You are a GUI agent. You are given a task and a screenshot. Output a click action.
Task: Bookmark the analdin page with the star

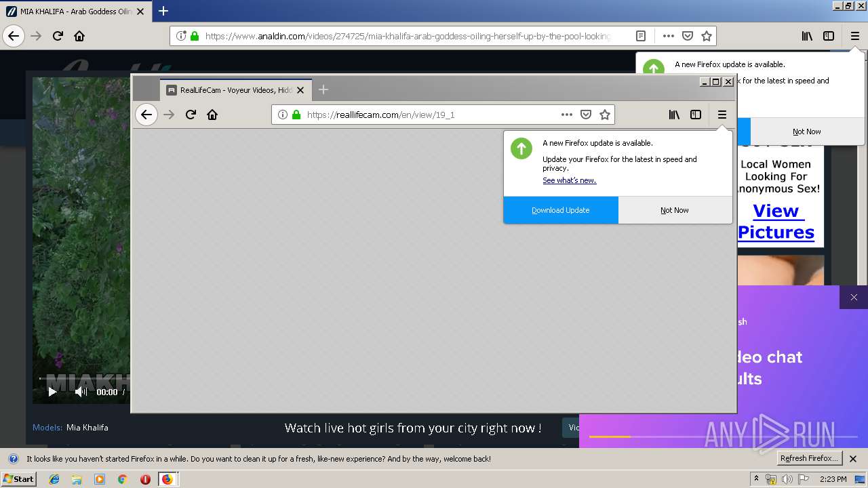(707, 36)
